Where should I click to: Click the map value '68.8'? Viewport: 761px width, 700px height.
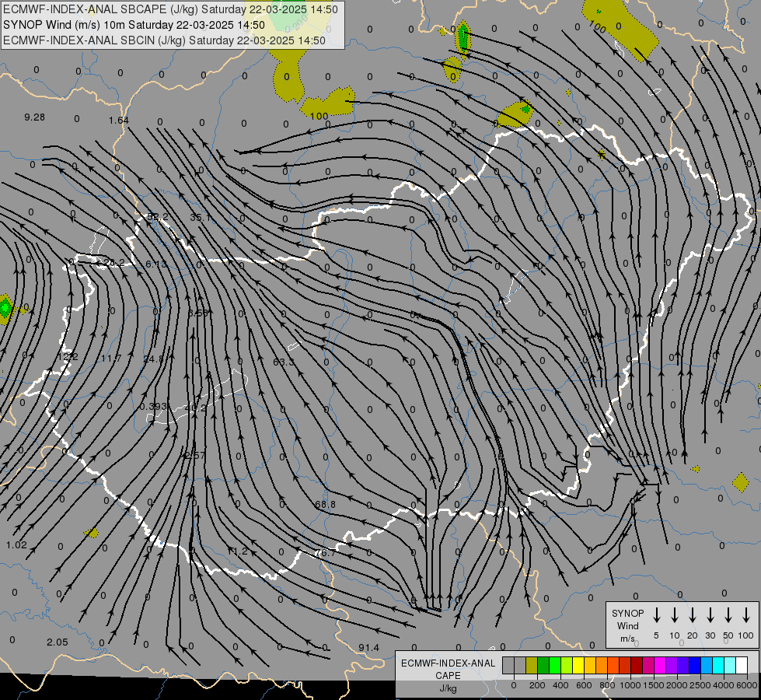[x=325, y=504]
